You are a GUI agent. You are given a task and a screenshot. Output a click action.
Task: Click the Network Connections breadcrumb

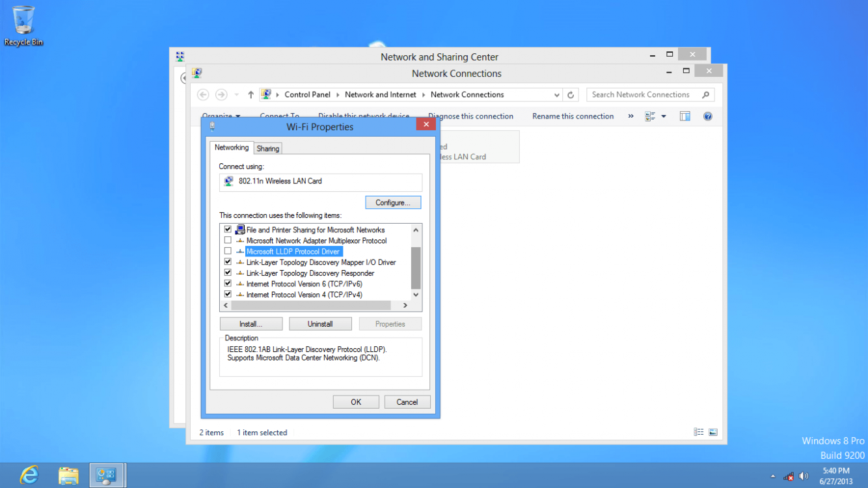coord(467,95)
